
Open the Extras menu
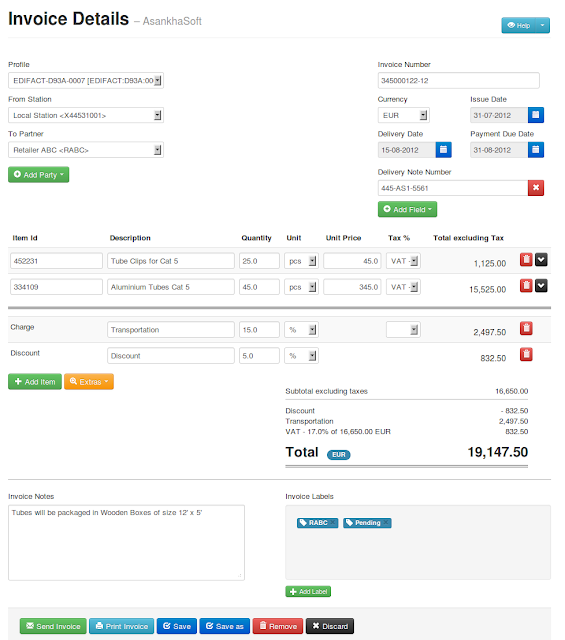click(x=89, y=382)
